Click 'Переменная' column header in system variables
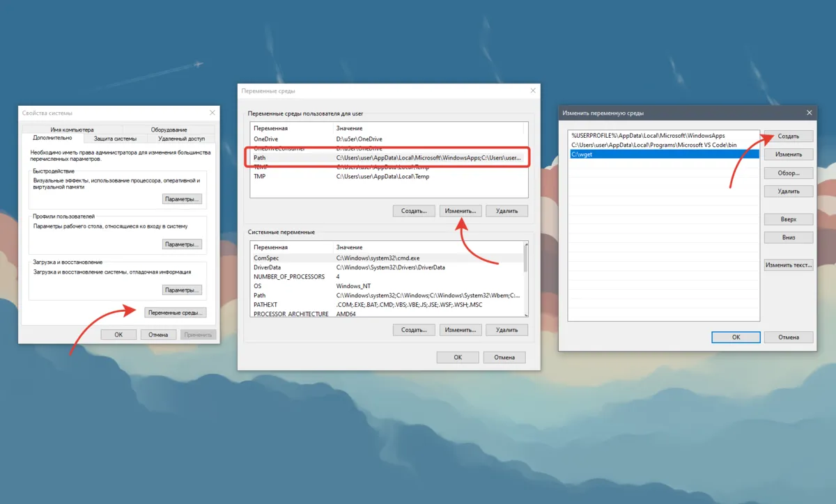 pyautogui.click(x=291, y=247)
